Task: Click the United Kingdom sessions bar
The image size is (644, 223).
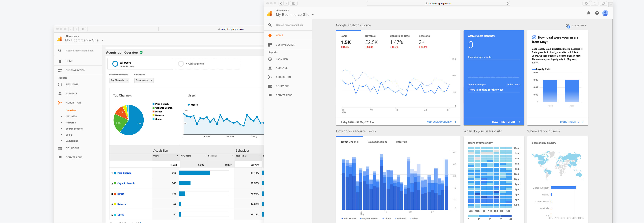Action: pos(563,188)
